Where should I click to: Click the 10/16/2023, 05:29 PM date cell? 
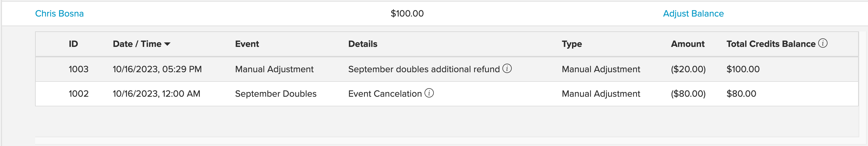point(157,69)
